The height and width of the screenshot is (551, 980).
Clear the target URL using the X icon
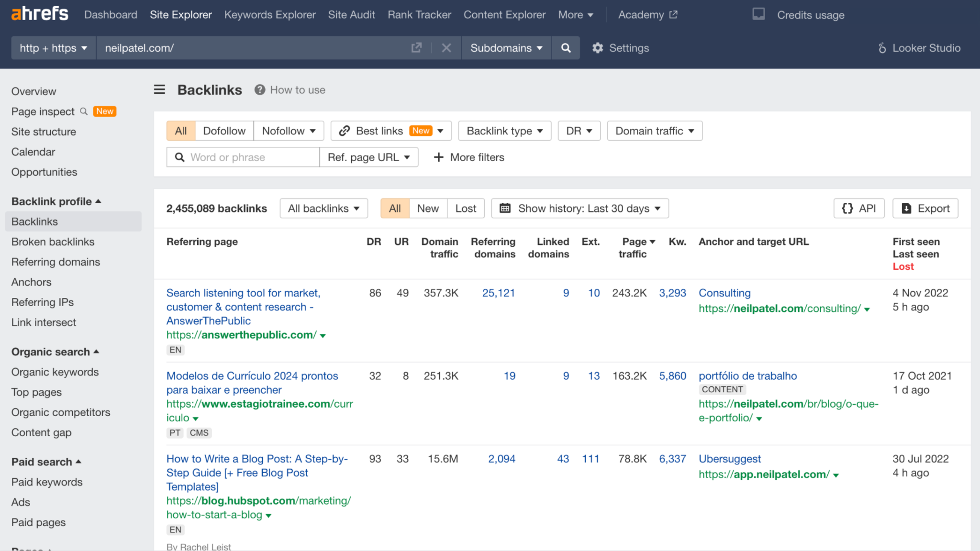(x=446, y=48)
